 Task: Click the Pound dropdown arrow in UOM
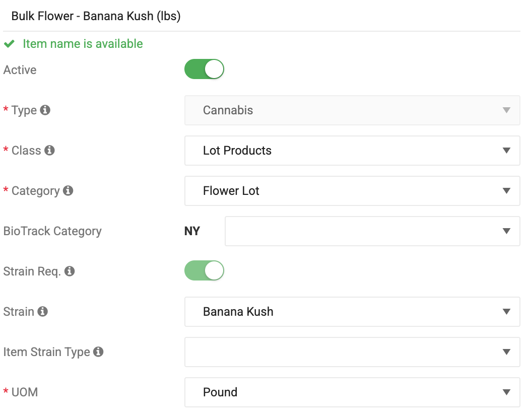click(506, 392)
